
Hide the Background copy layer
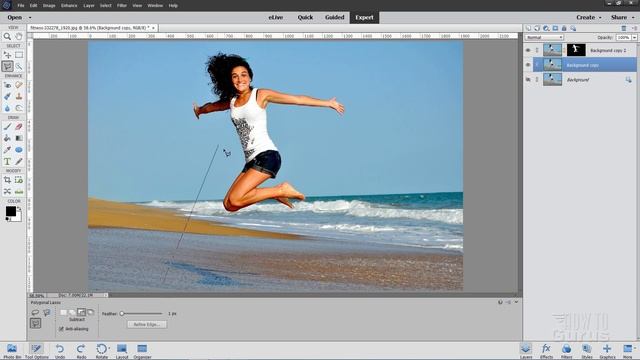(x=528, y=65)
